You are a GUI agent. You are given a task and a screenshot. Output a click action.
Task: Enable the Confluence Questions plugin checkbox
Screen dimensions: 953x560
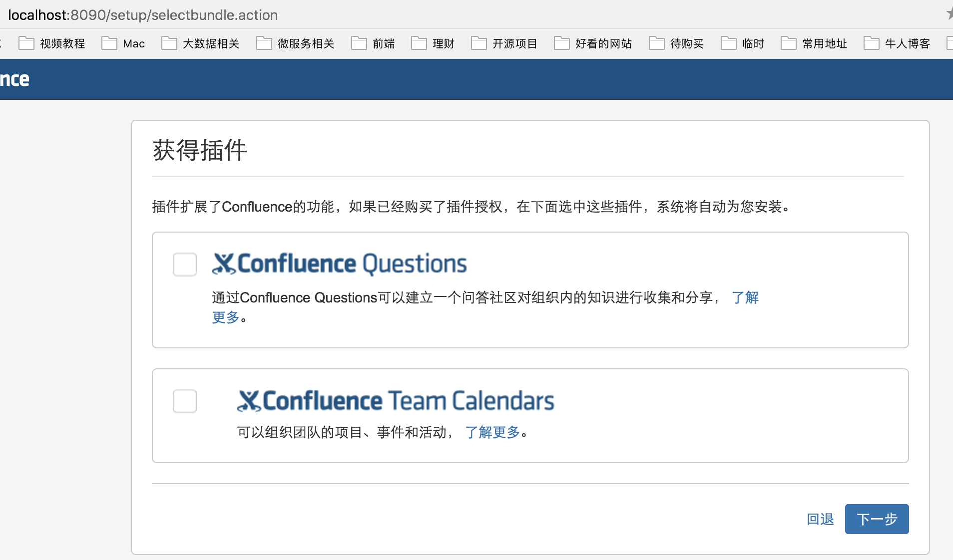click(x=184, y=265)
